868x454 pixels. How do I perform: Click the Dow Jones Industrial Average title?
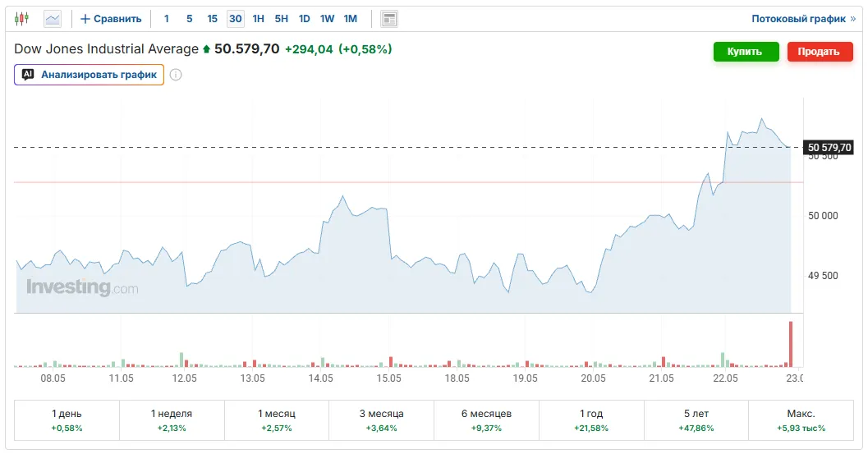[x=106, y=48]
